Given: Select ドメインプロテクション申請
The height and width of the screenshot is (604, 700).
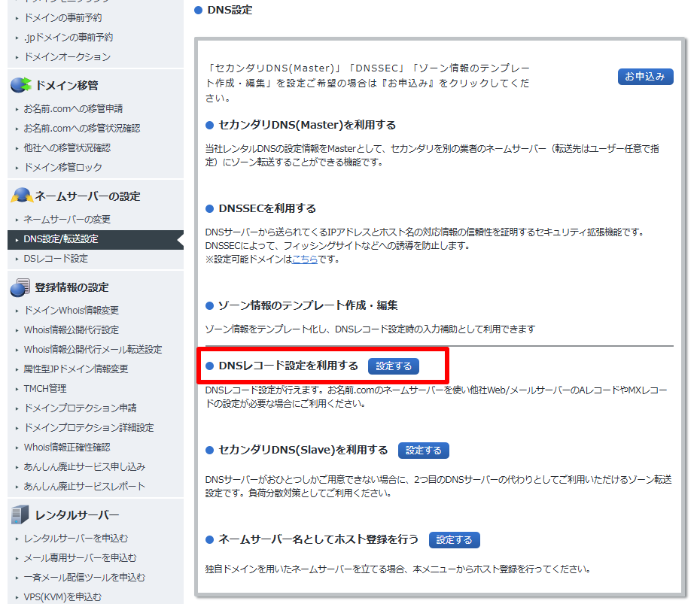Looking at the screenshot, I should [81, 408].
